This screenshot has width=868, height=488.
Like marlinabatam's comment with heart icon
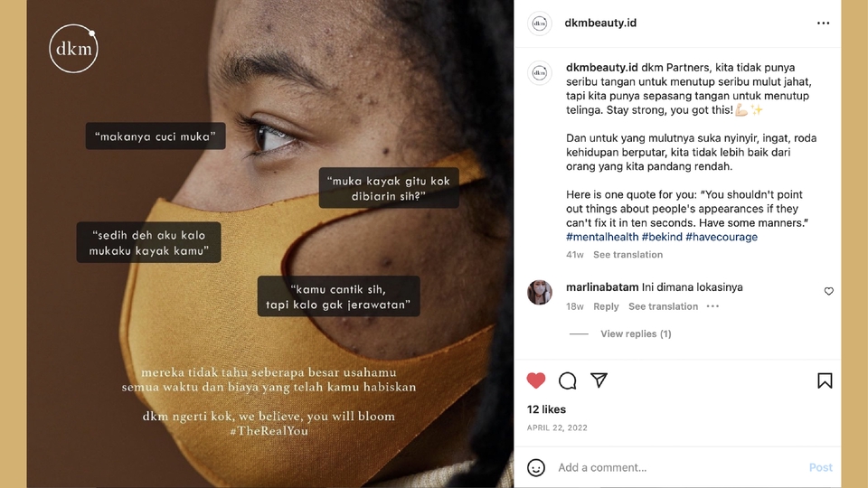[829, 291]
